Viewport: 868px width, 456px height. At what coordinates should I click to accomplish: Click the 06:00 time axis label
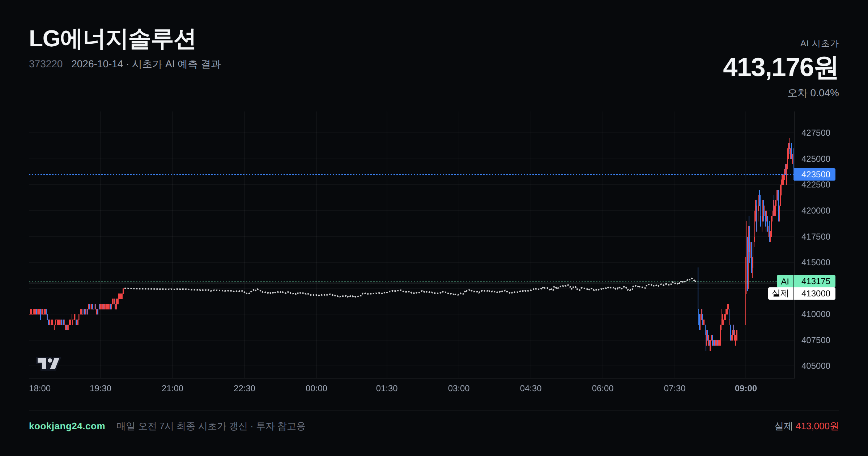pos(603,388)
